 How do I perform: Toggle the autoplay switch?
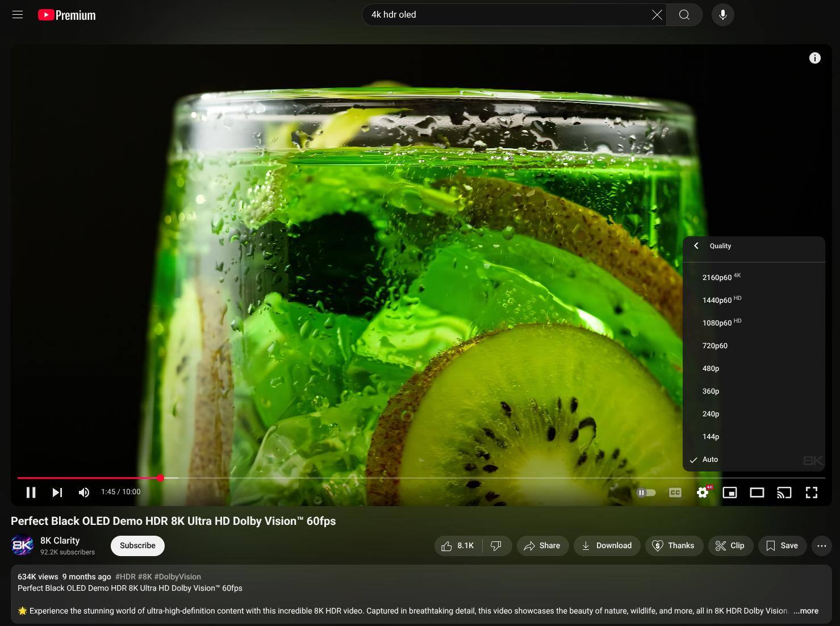[646, 493]
